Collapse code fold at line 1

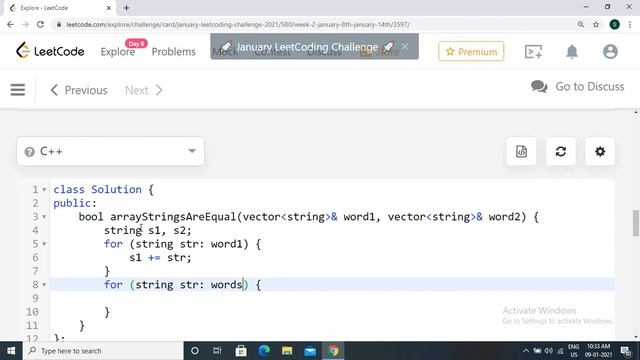(x=44, y=190)
